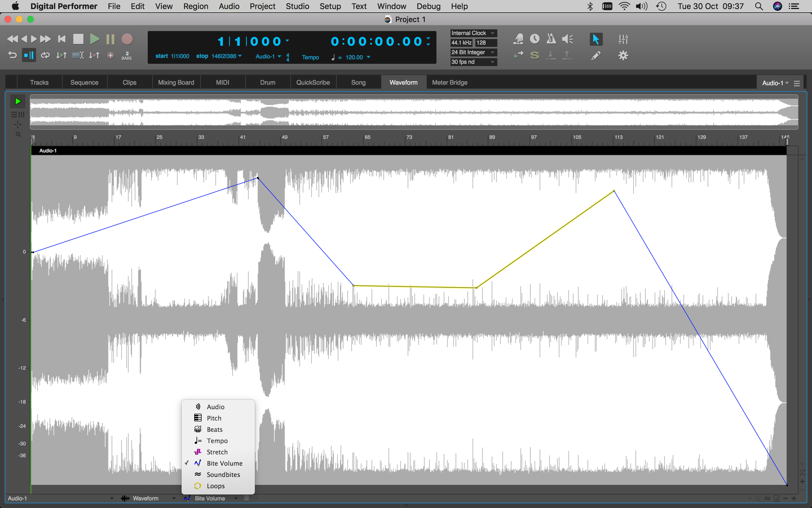
Task: Click the Auto Scroll play-arrow icon
Action: tap(518, 55)
